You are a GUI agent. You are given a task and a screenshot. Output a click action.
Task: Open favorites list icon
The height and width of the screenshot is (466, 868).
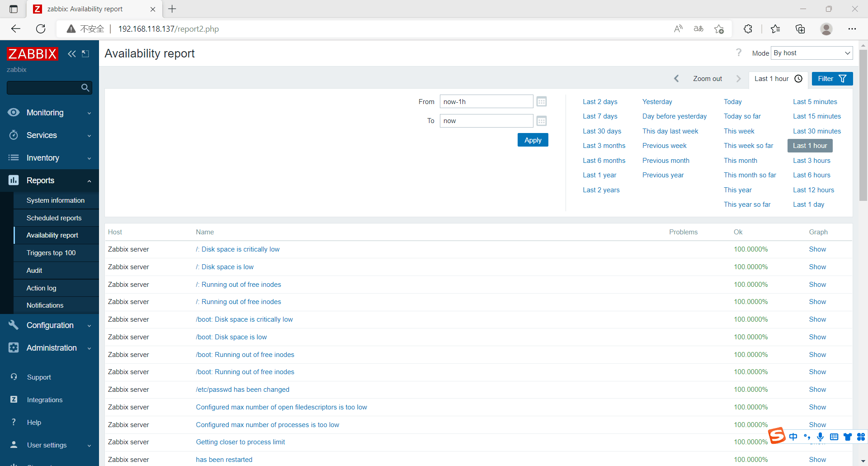point(776,29)
